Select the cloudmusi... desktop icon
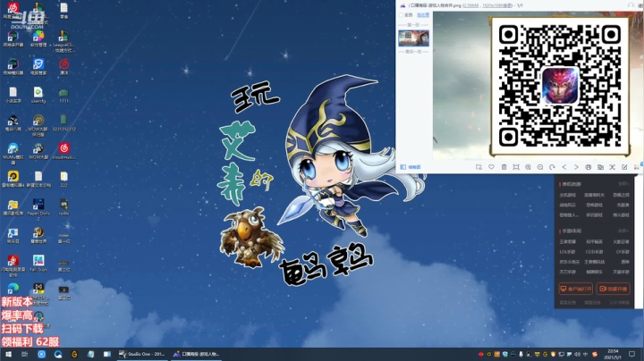The width and height of the screenshot is (644, 361). point(64,151)
